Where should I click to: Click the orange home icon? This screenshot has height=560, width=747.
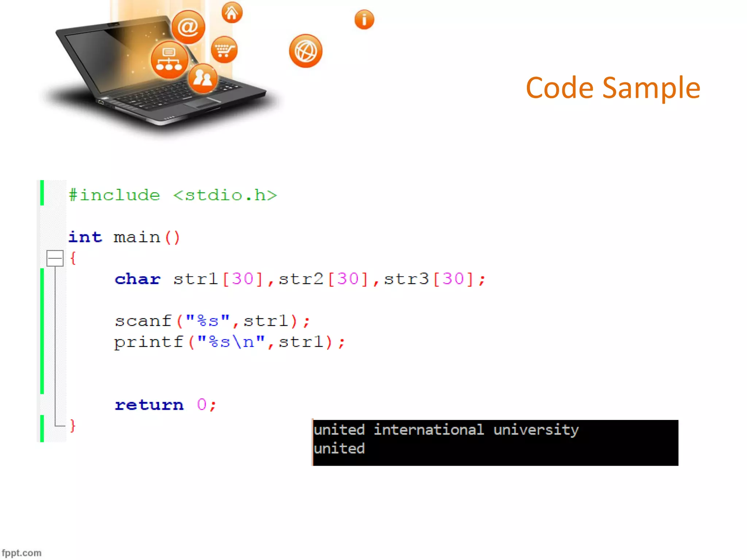[x=232, y=13]
